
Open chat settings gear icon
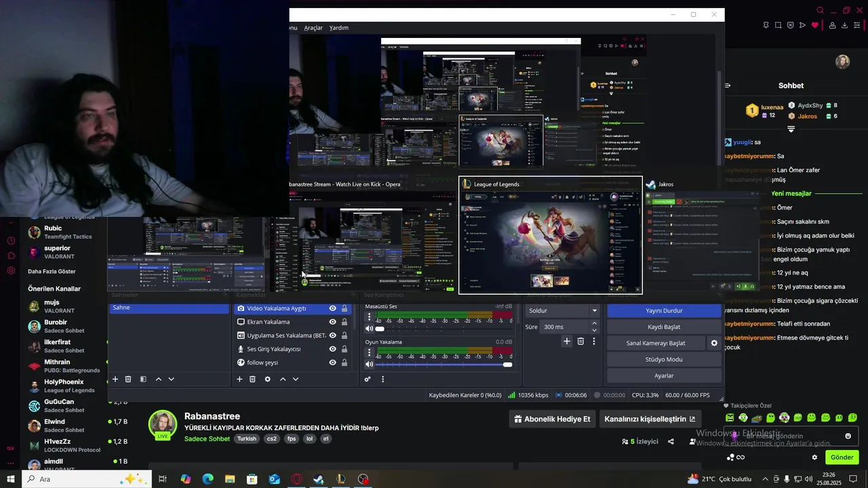point(814,457)
